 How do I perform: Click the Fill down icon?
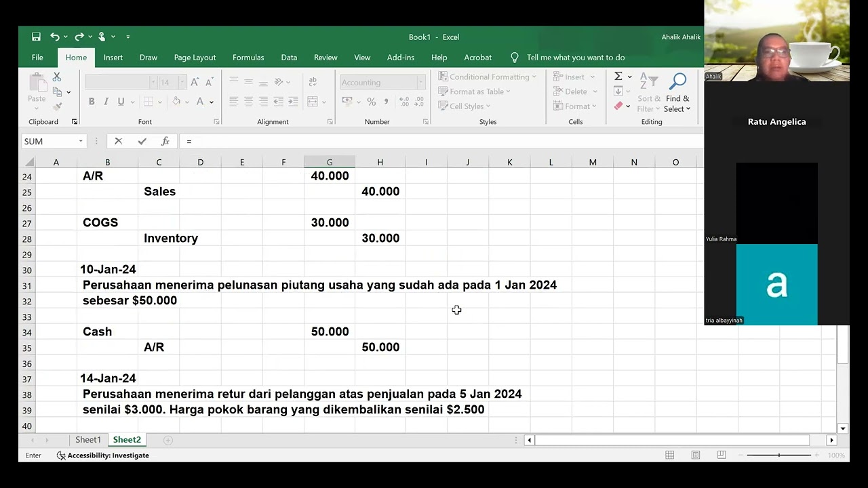click(x=618, y=91)
